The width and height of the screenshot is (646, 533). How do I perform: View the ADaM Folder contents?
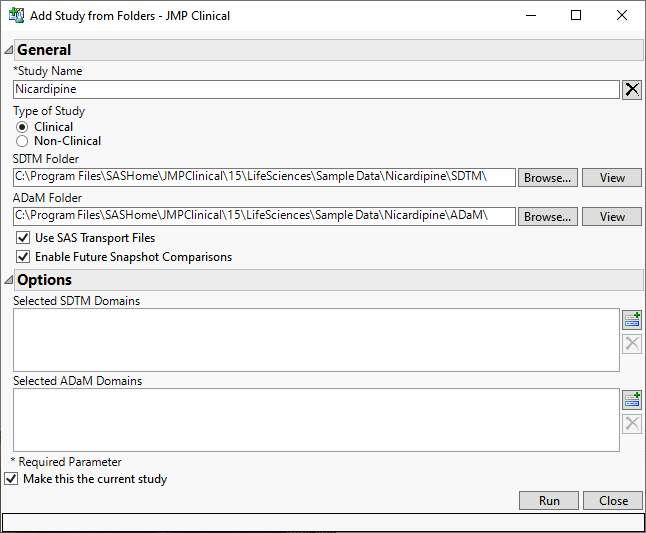tap(612, 217)
